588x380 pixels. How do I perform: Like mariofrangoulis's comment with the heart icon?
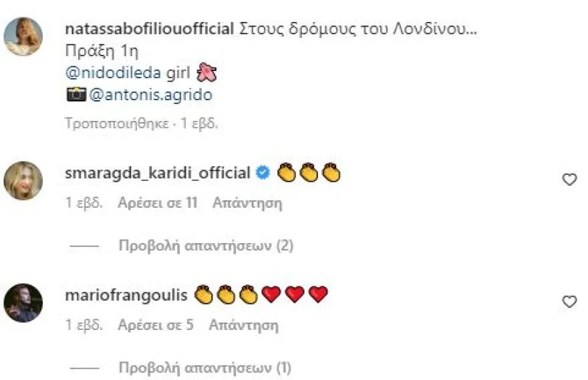569,302
